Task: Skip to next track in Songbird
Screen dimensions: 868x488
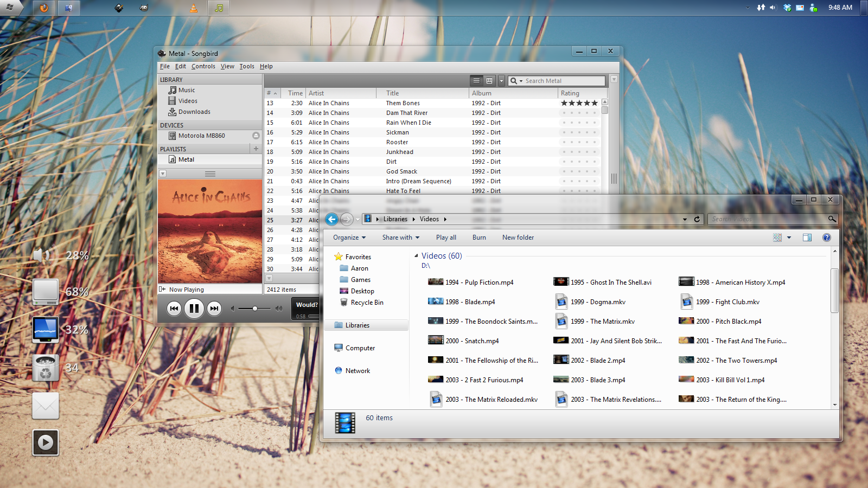Action: (x=214, y=309)
